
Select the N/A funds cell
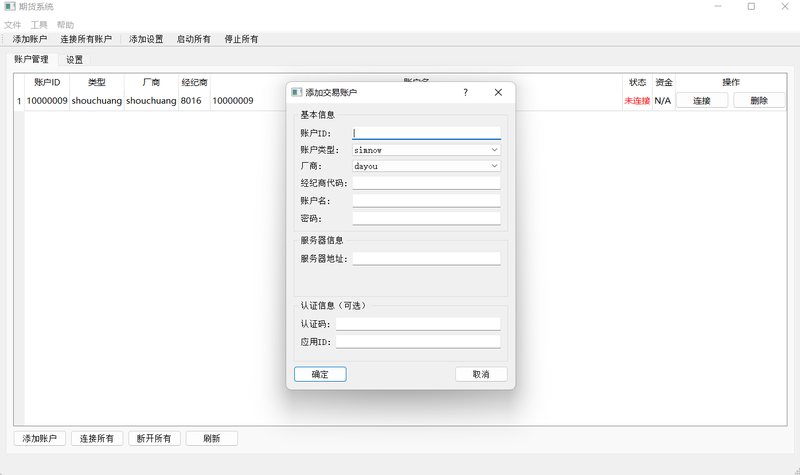(x=663, y=101)
